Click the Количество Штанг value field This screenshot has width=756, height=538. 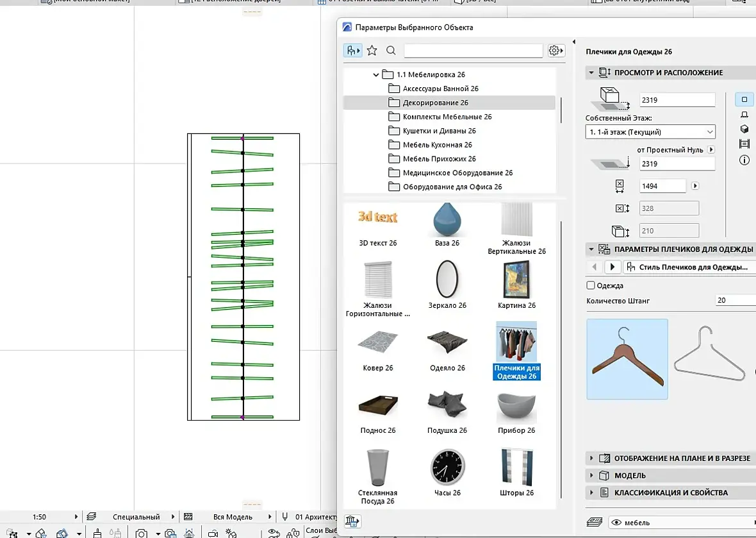coord(735,301)
